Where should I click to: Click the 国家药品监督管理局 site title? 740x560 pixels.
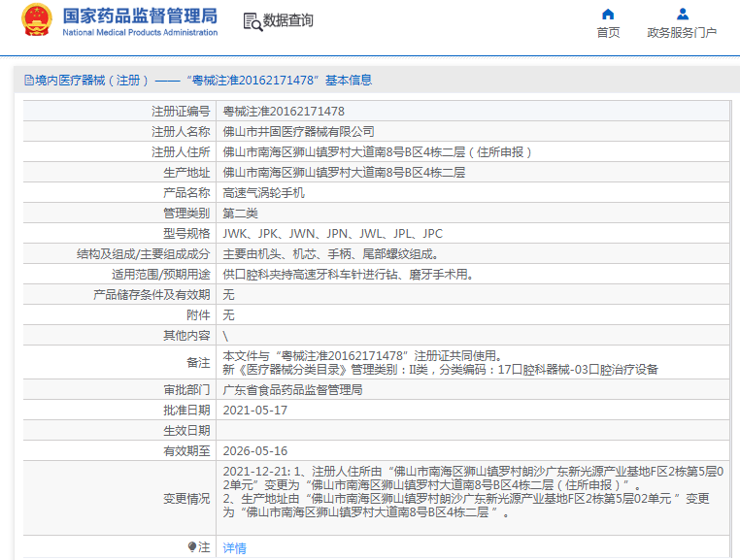[140, 16]
